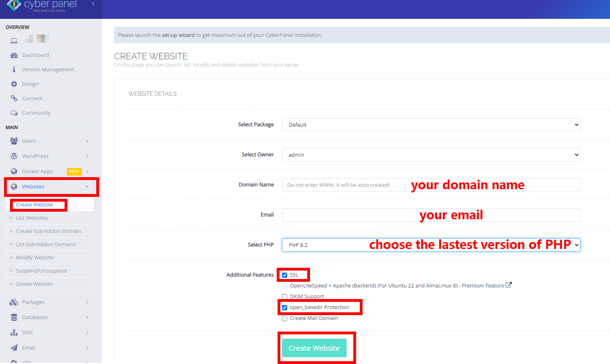Uncheck the SSL checkbox
The image size is (610, 364).
284,275
